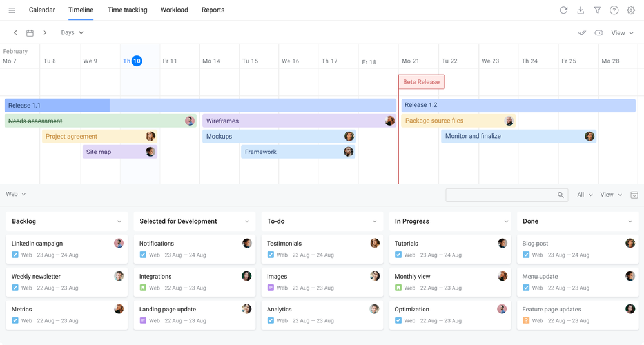Open the Monitor and finalize task bar
This screenshot has width=644, height=345.
(x=519, y=136)
